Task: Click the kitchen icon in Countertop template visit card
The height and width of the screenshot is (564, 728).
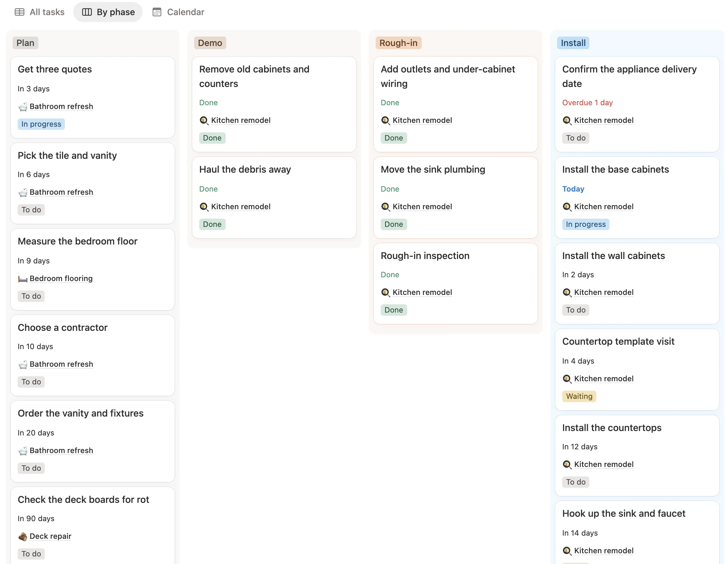Action: pyautogui.click(x=567, y=379)
